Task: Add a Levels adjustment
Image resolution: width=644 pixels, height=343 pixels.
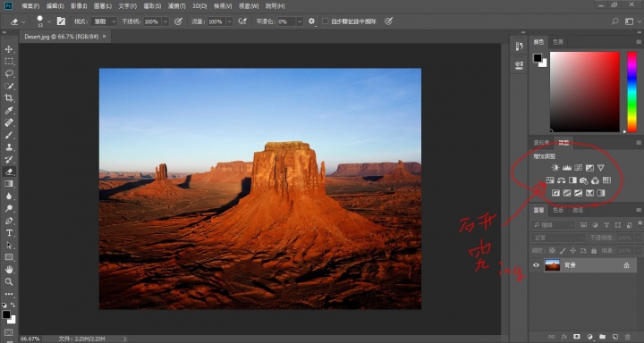Action: click(567, 167)
